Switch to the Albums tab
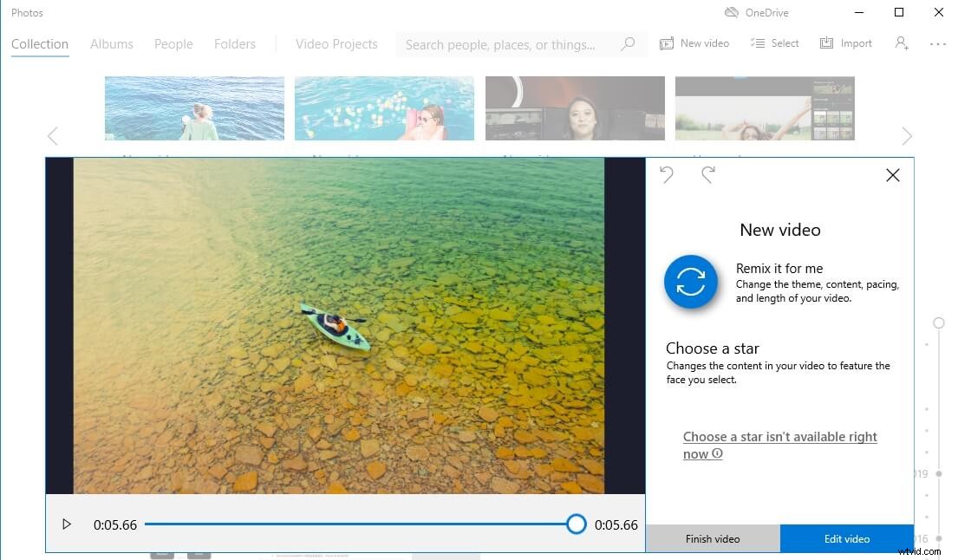Viewport: 958px width, 560px height. (x=111, y=43)
